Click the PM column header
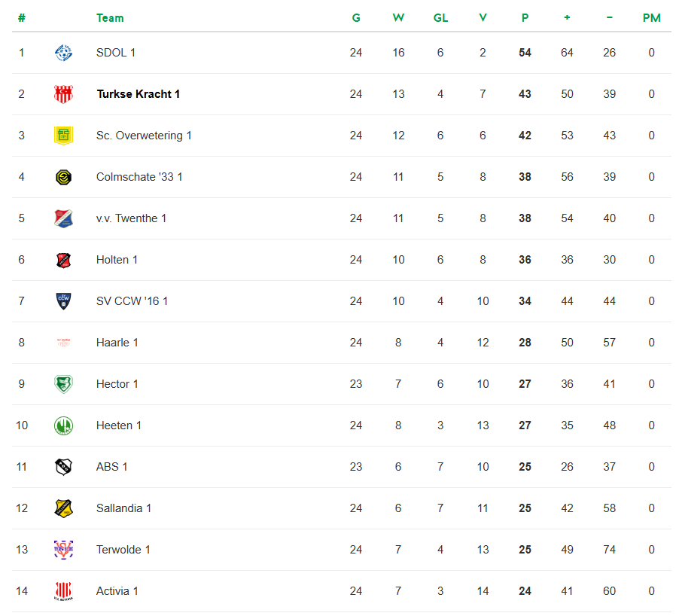Image resolution: width=679 pixels, height=616 pixels. click(651, 18)
